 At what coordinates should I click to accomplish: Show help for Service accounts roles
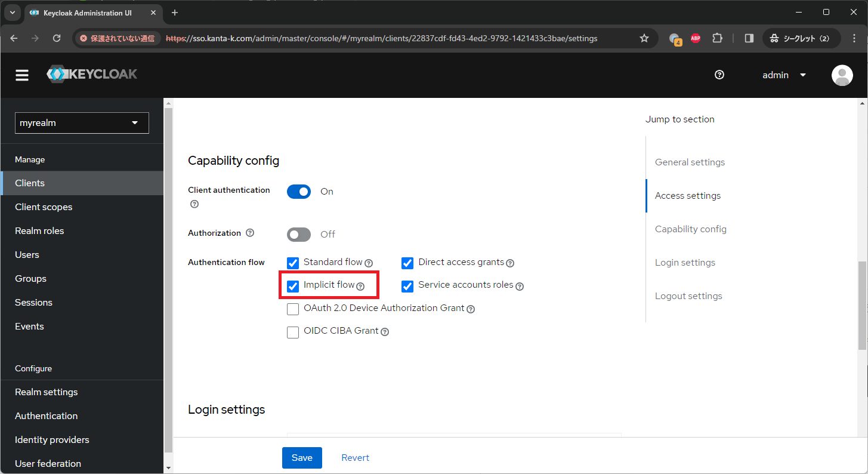pyautogui.click(x=520, y=287)
